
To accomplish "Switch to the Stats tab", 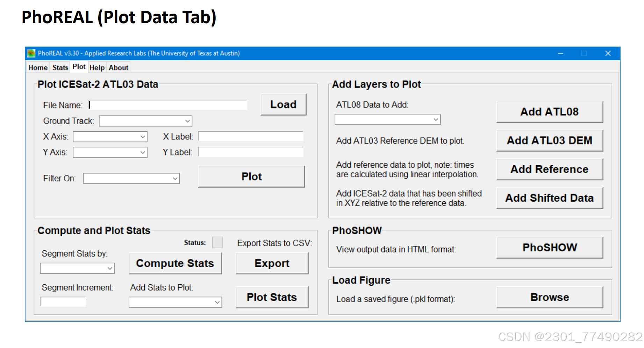I will point(60,68).
